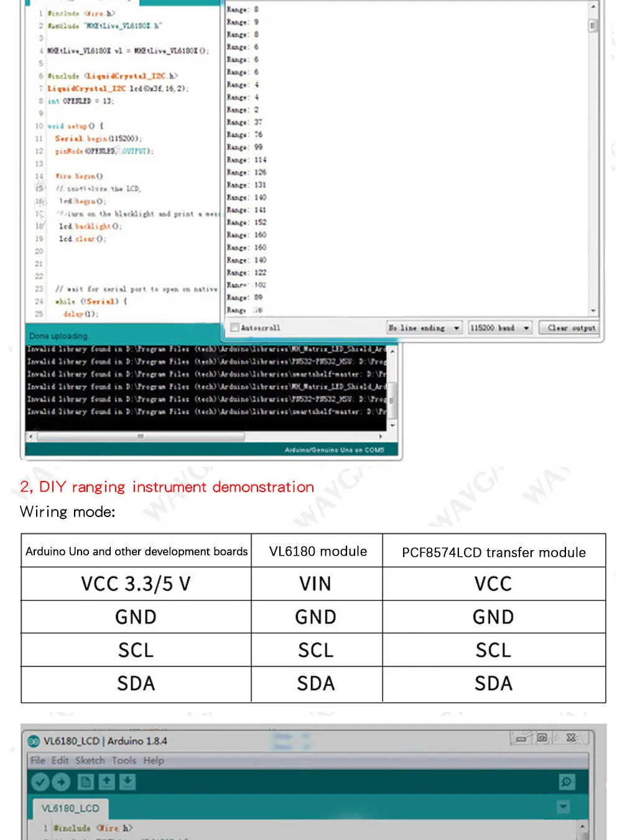Click the VL6180_LCD editor scroll-up arrow
Image resolution: width=622 pixels, height=840 pixels.
pos(583,827)
